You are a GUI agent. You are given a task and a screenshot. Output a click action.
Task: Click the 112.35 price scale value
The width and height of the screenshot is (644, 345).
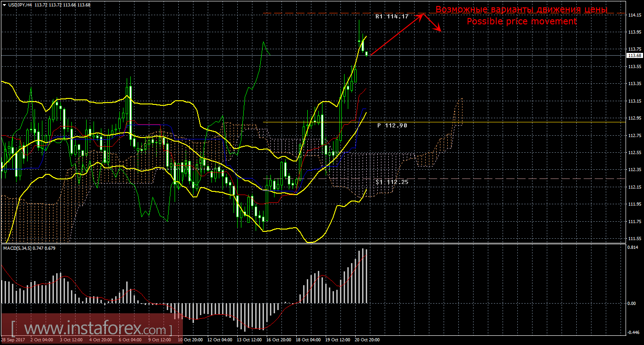pos(635,170)
